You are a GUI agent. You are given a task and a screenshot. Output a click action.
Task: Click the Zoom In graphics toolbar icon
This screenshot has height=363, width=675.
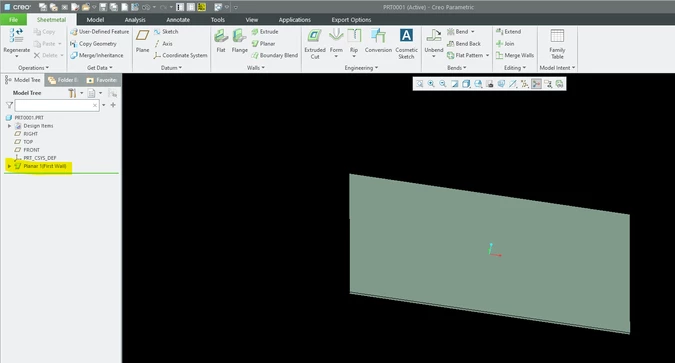coord(431,84)
